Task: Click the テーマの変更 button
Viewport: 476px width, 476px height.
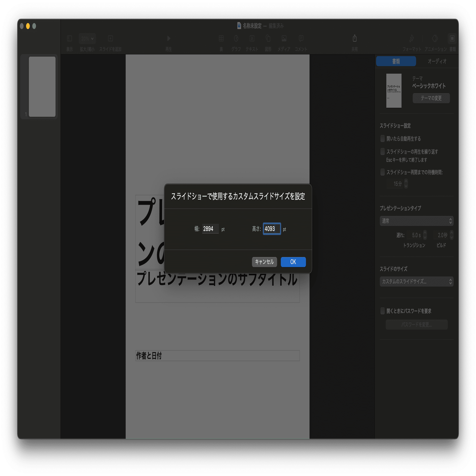Action: coord(431,98)
